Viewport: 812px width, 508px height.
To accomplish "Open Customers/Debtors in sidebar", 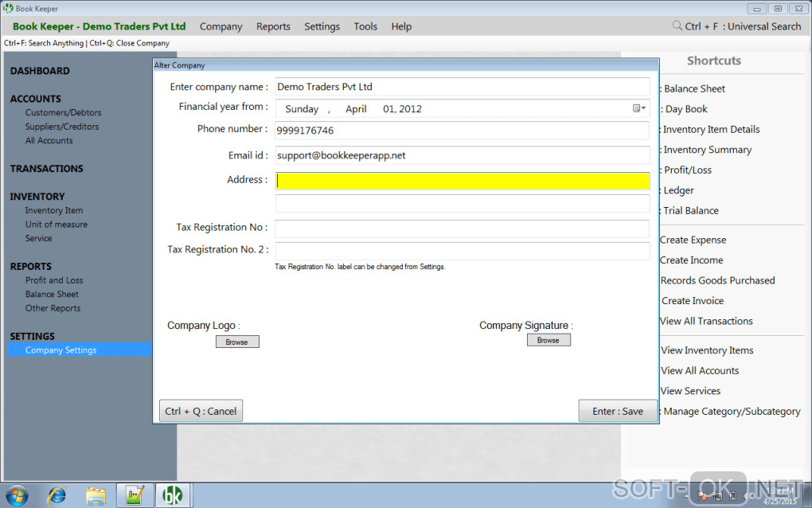I will 63,112.
